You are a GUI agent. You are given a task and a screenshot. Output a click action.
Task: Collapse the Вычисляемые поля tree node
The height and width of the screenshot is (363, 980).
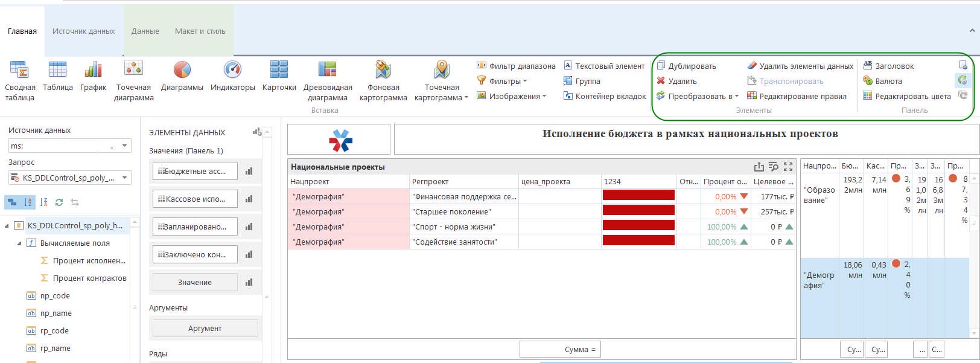point(19,243)
